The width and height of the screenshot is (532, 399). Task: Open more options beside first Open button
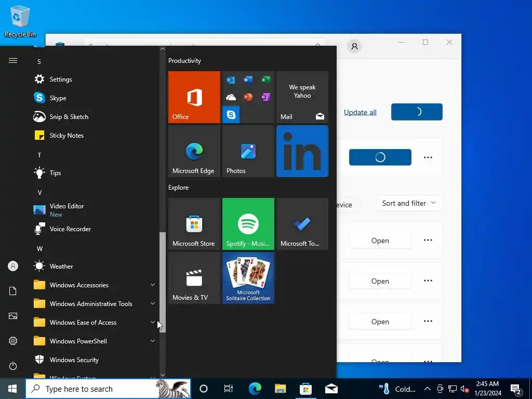tap(428, 240)
